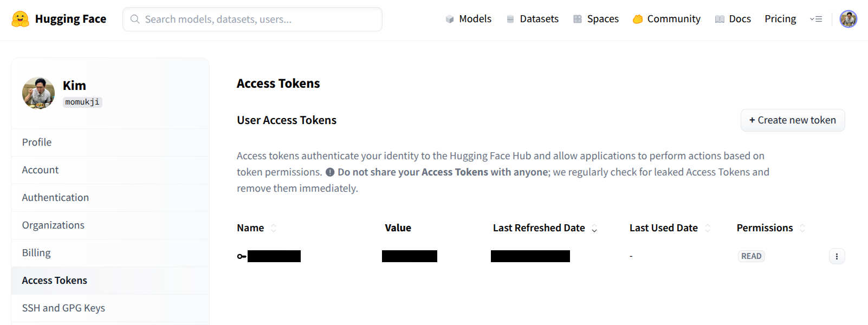The height and width of the screenshot is (325, 868).
Task: Click the key icon beside token name
Action: point(242,256)
